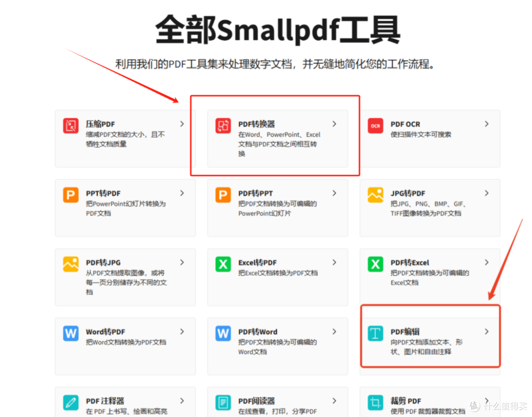Click the chevron on the Excel转PDF card
The image size is (532, 417).
pyautogui.click(x=334, y=263)
